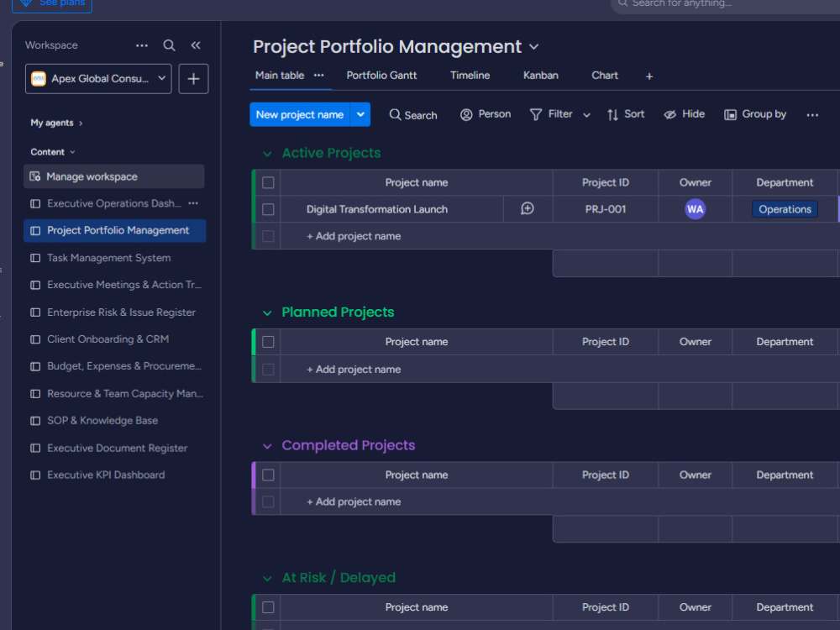Click board icon beside Enterprise Risk & Issue Register

[x=35, y=312]
